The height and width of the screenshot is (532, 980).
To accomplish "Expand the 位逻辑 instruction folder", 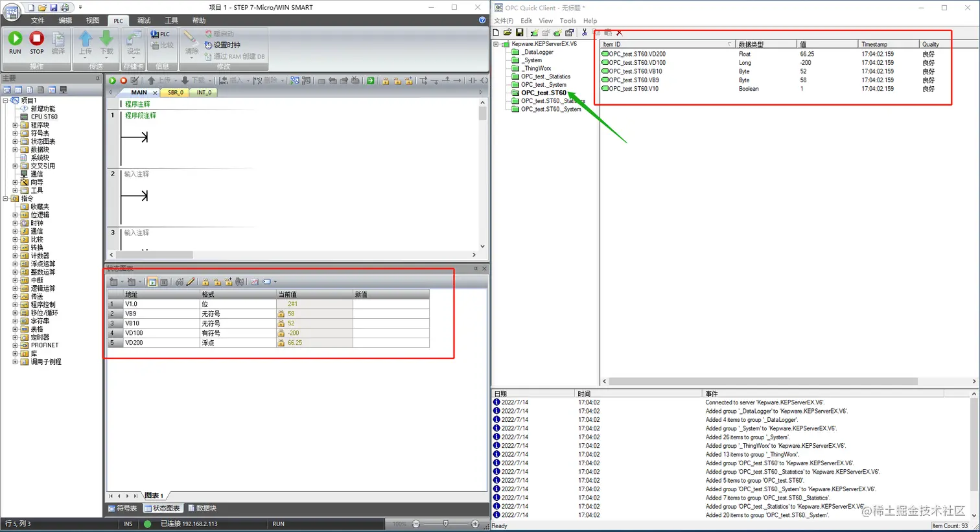I will click(15, 215).
